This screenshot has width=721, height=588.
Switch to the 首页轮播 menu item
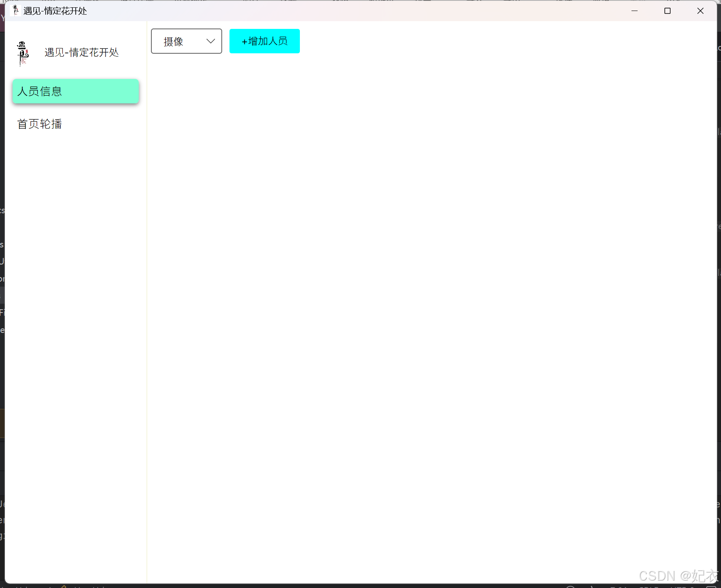(x=76, y=124)
